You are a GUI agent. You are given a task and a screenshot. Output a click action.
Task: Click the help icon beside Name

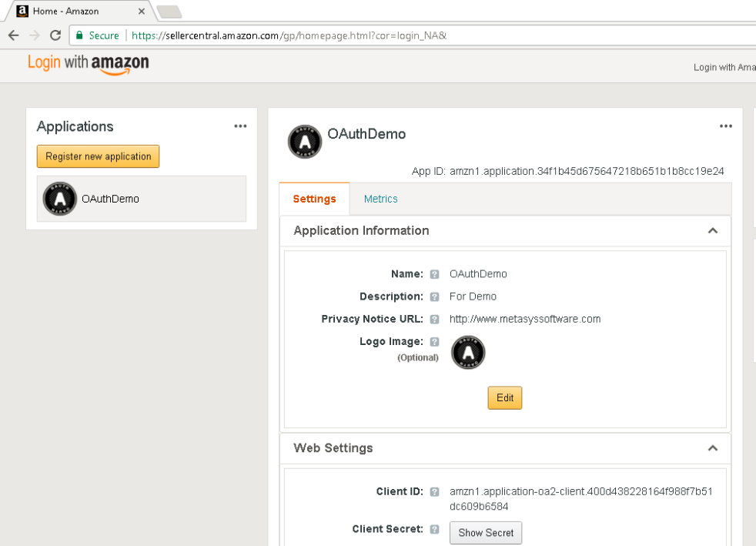(434, 274)
